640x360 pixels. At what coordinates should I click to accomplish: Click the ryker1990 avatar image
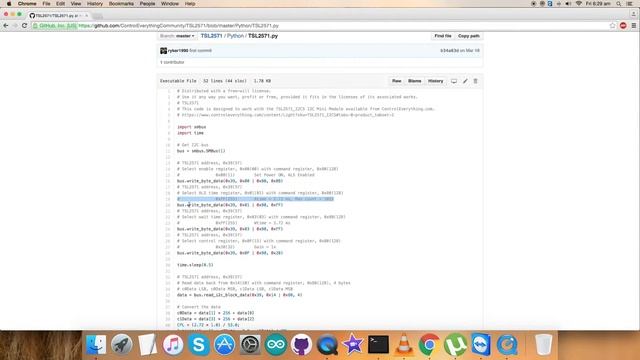[163, 51]
